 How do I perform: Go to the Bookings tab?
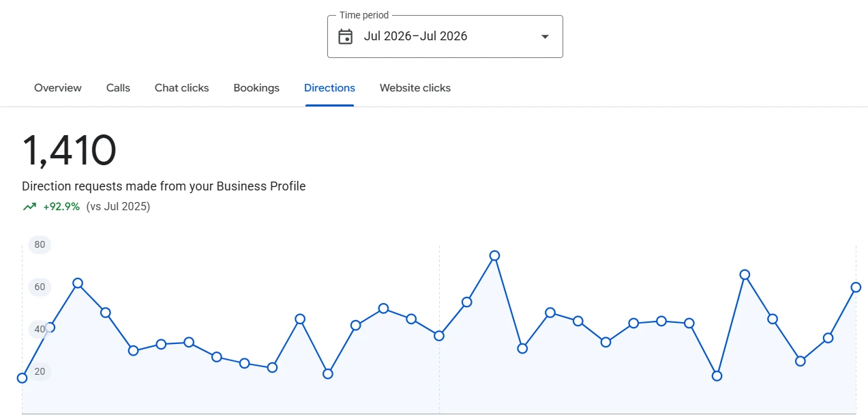tap(256, 88)
